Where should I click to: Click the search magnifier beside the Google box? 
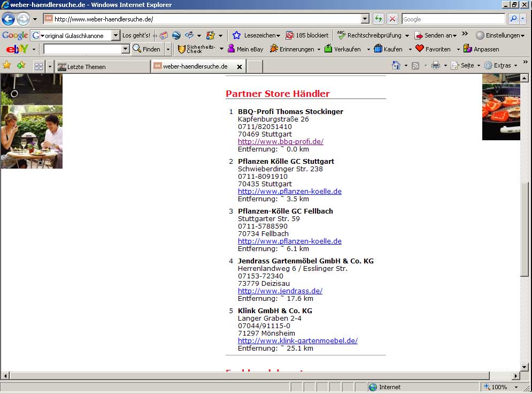(x=513, y=19)
